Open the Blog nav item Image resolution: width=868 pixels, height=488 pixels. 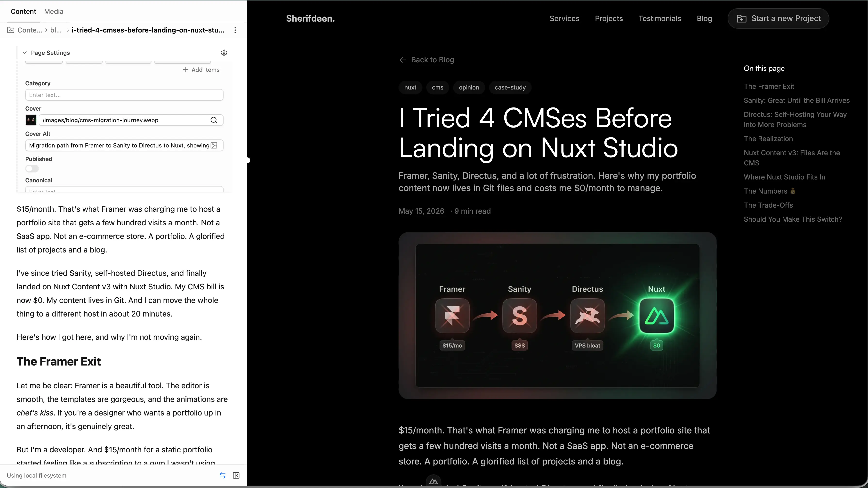point(704,18)
